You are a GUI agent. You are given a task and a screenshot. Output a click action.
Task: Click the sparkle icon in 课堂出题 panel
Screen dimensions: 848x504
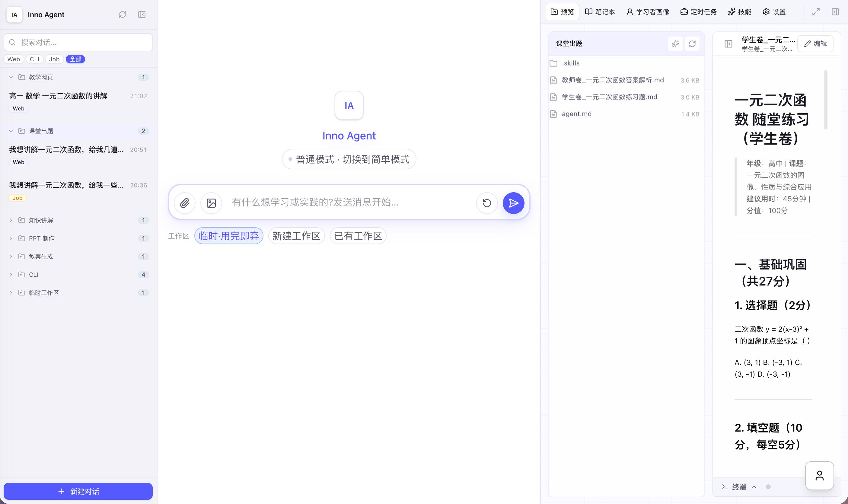point(675,44)
